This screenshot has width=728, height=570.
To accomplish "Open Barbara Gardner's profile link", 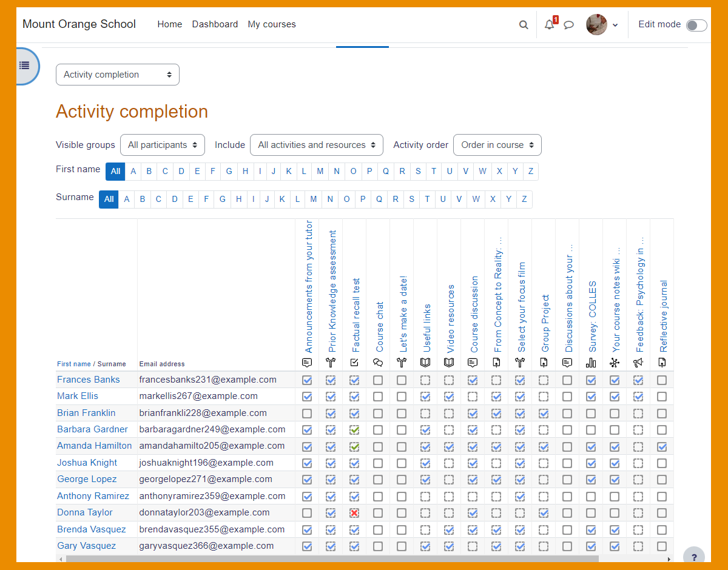I will [92, 429].
